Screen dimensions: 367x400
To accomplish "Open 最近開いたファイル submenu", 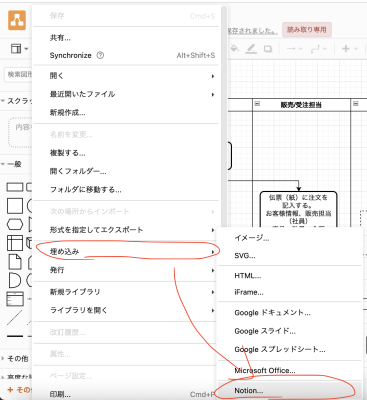I will pyautogui.click(x=127, y=94).
